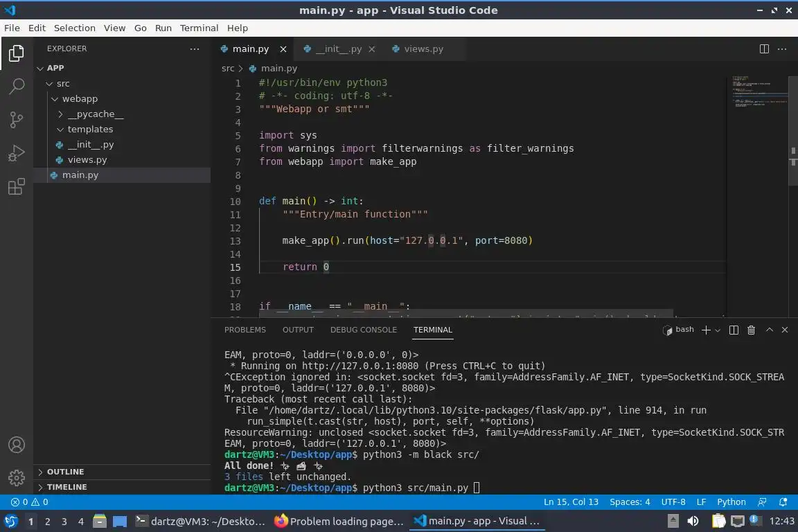The image size is (798, 532).
Task: Click Ln 15, Col 13 cursor position
Action: pyautogui.click(x=571, y=502)
